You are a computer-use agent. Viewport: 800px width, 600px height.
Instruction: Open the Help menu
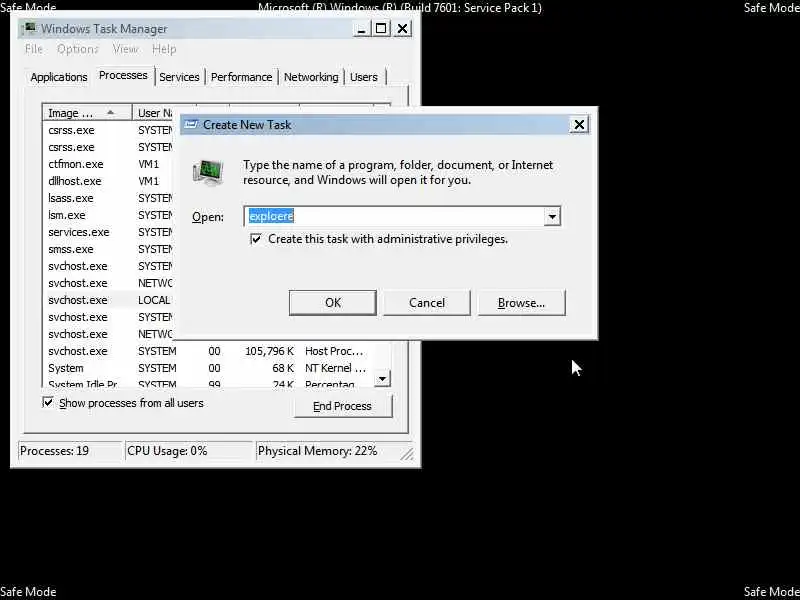click(164, 49)
